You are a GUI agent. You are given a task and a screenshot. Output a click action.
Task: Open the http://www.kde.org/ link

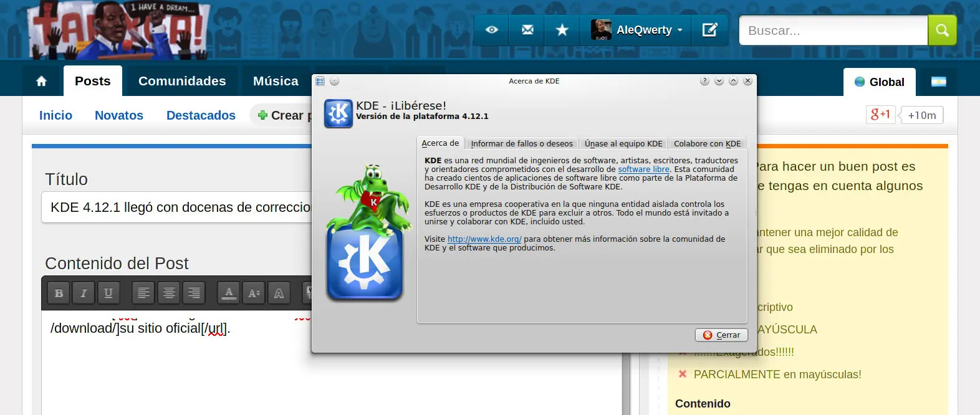coord(484,239)
